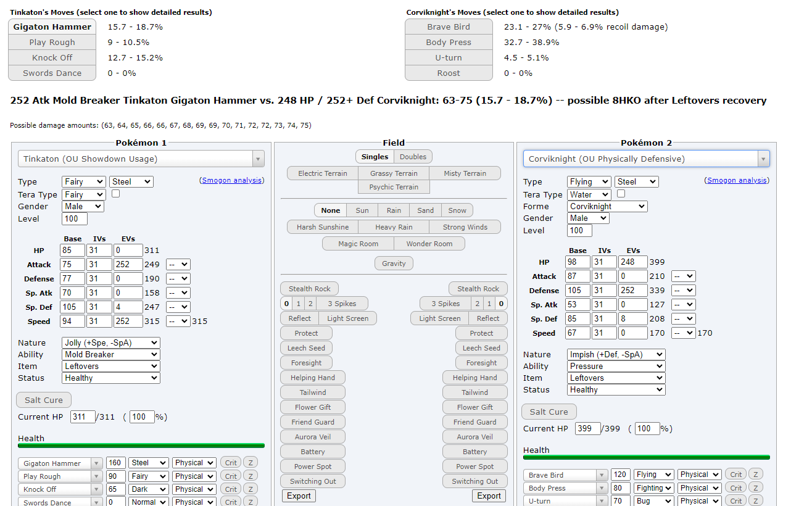Open Smogon analysis link for Tinkaton

click(232, 181)
